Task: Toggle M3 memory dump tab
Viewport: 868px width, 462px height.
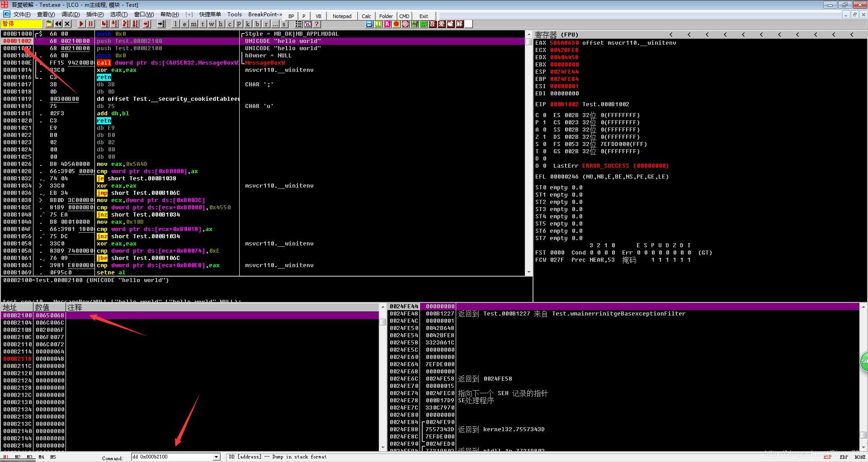Action: [29, 457]
